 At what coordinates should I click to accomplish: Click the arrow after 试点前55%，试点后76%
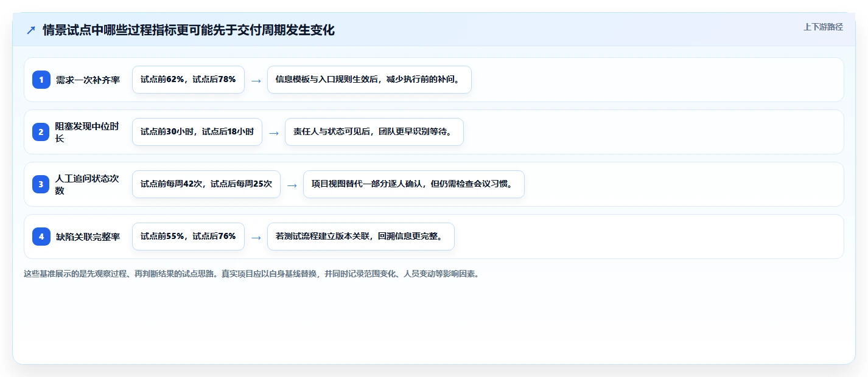(256, 237)
